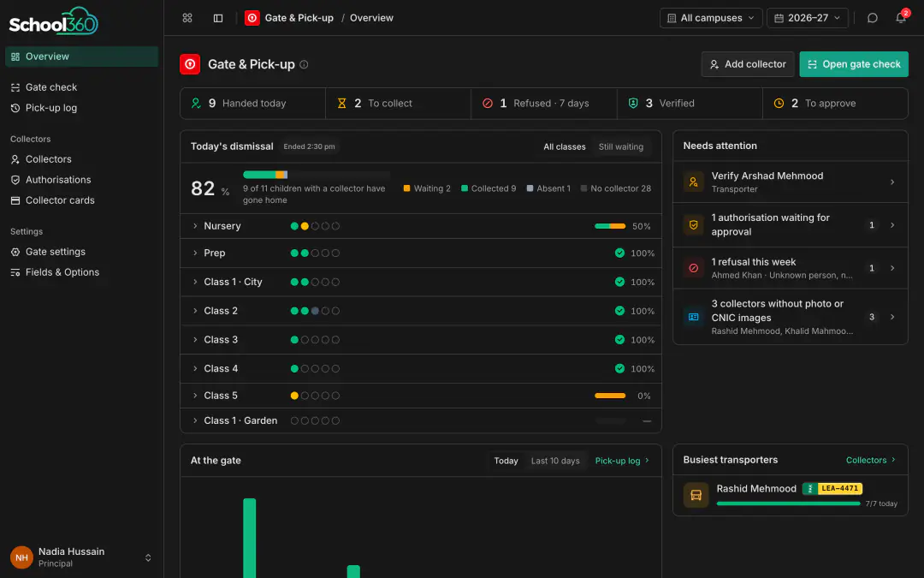Image resolution: width=924 pixels, height=578 pixels.
Task: Click the Open gate check button
Action: click(x=854, y=64)
